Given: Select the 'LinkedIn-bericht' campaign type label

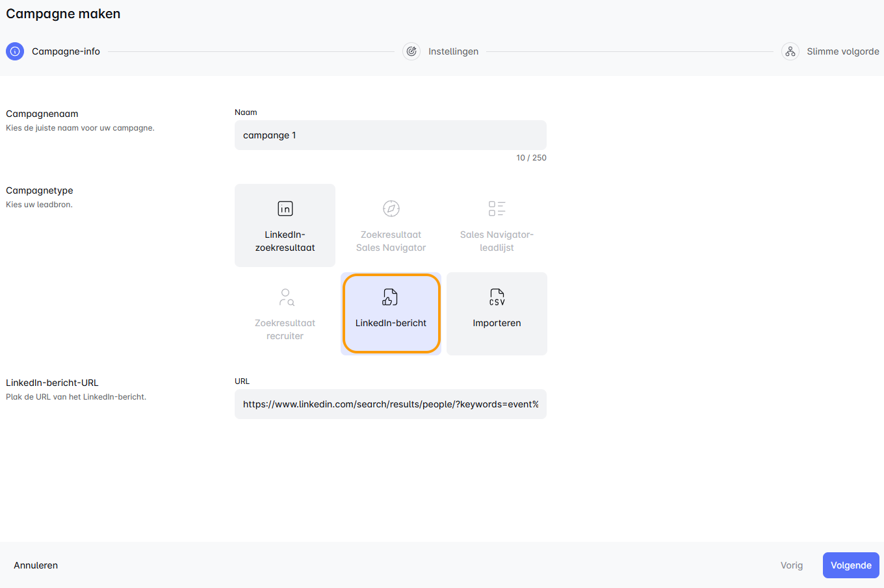Looking at the screenshot, I should click(x=391, y=323).
